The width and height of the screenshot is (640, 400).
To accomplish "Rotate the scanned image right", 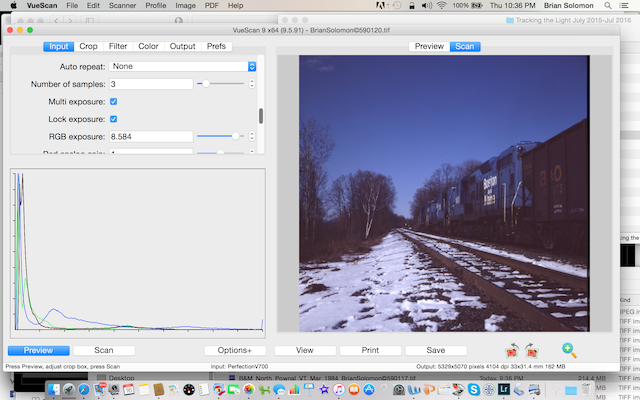I will click(531, 350).
